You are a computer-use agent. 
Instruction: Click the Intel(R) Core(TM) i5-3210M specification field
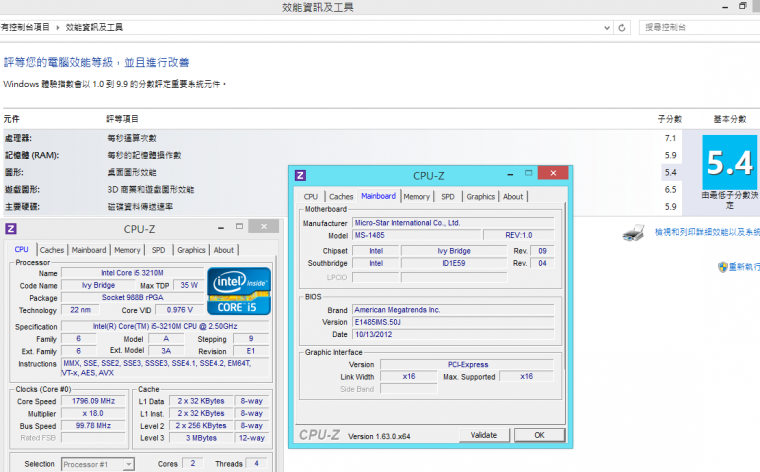coord(165,326)
